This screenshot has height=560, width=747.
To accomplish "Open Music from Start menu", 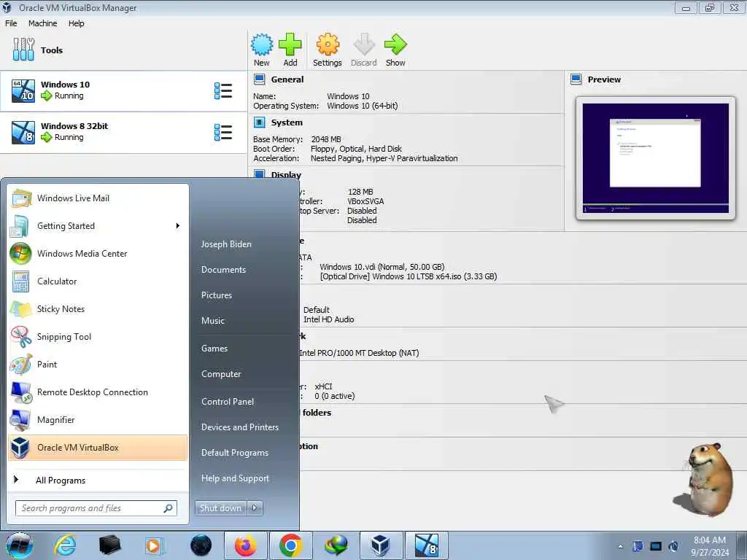I will tap(212, 321).
